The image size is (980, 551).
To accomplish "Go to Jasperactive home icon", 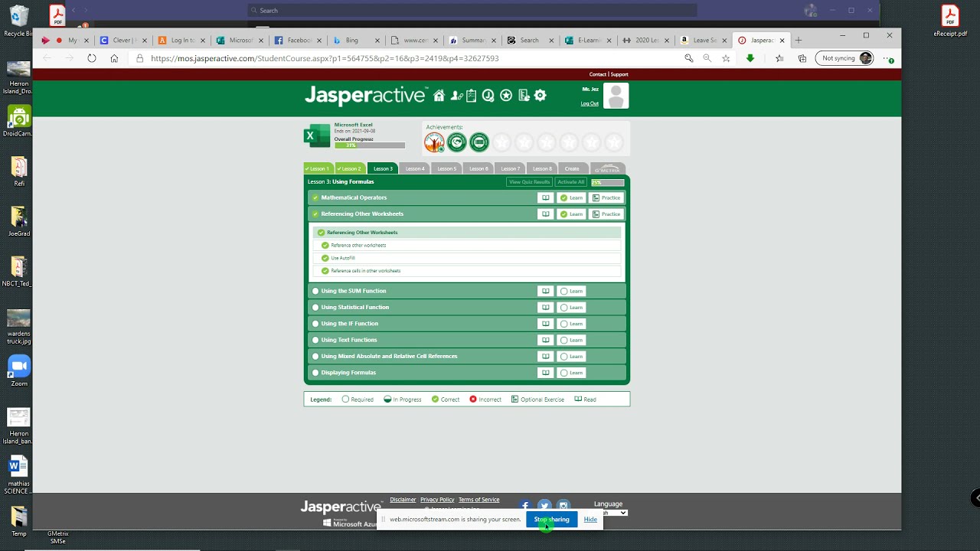I will point(439,96).
